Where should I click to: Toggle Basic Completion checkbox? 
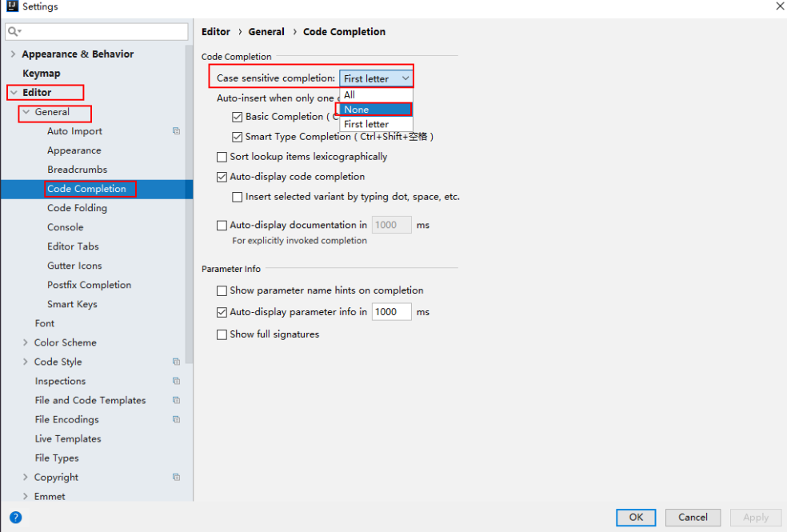(238, 117)
